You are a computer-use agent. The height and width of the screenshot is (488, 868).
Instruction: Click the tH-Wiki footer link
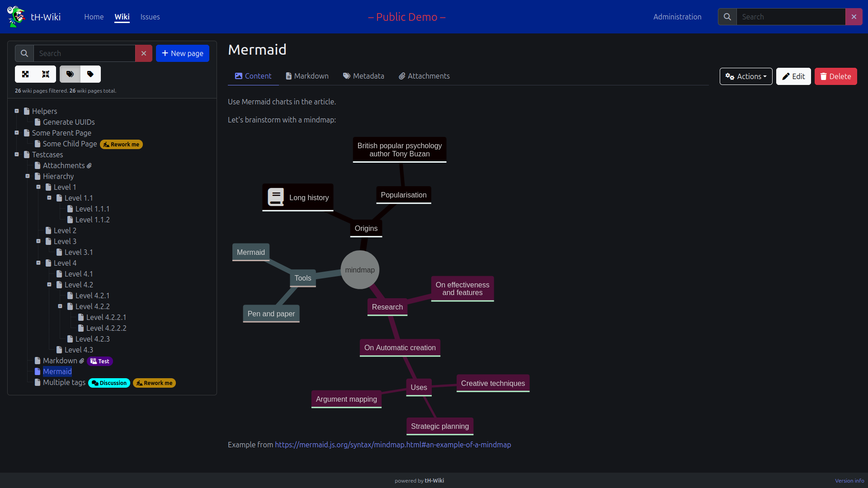pyautogui.click(x=434, y=481)
